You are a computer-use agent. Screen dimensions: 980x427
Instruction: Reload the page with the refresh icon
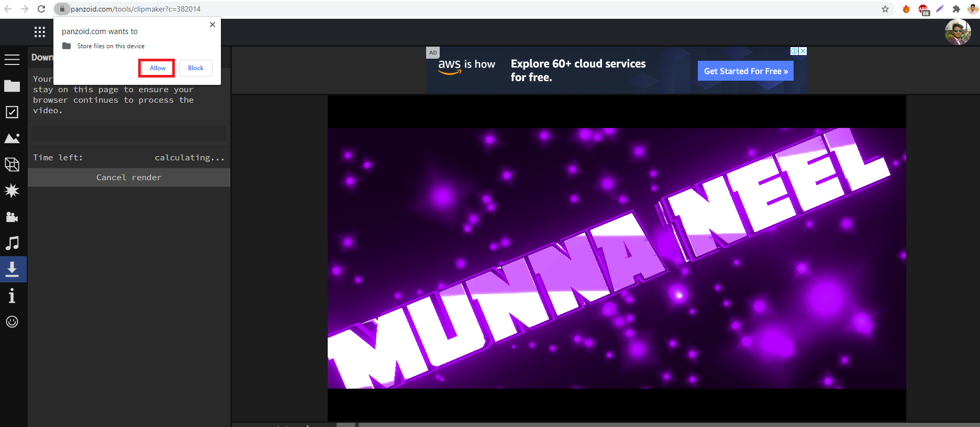tap(41, 9)
